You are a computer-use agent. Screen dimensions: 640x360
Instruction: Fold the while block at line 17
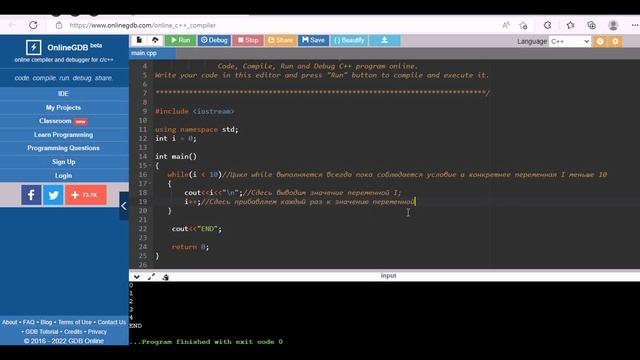pos(150,183)
